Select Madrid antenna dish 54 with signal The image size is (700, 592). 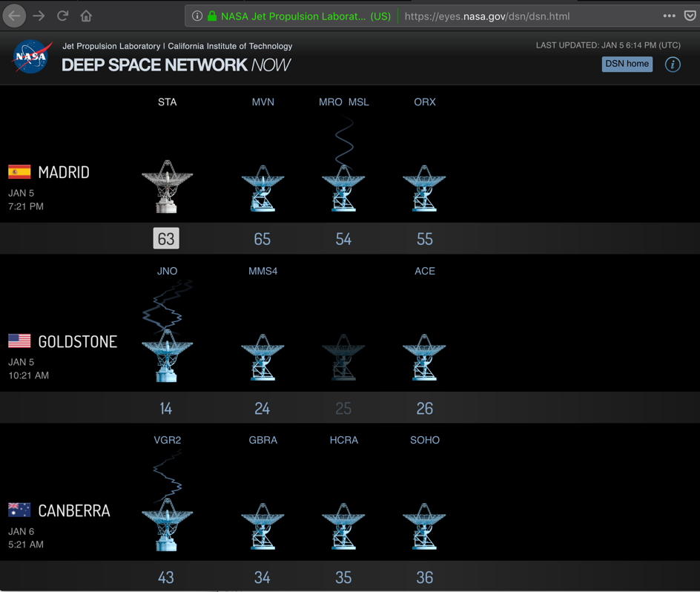point(343,188)
